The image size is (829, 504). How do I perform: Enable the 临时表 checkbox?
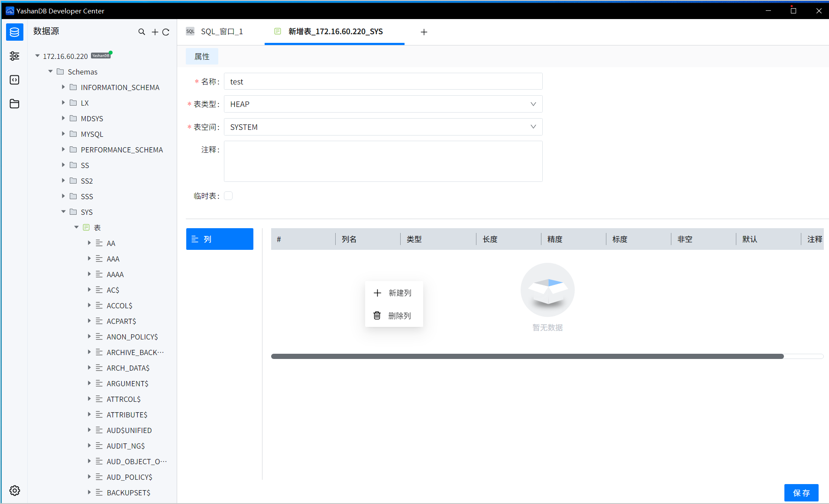228,196
